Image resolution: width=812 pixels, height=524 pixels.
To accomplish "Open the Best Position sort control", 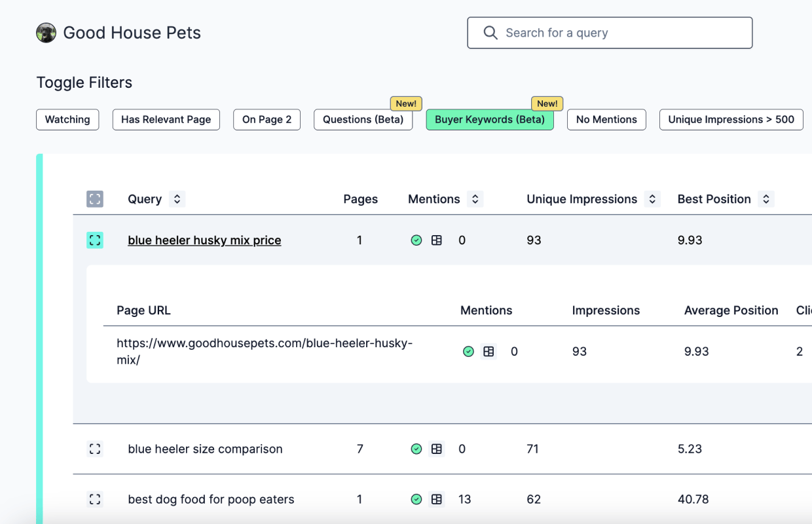I will coord(766,198).
